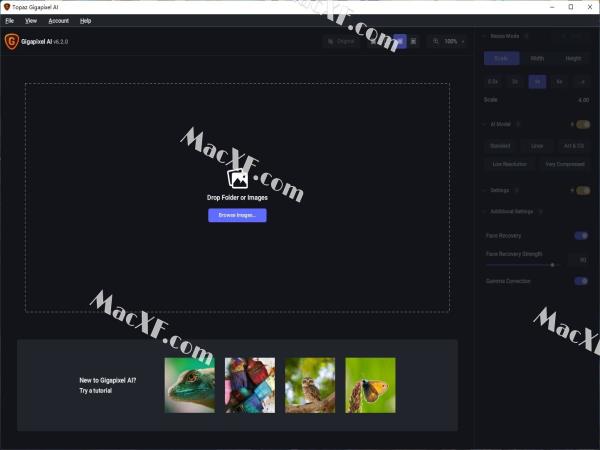Select the Scale resize mode
Screen dimensions: 600x450
click(501, 58)
